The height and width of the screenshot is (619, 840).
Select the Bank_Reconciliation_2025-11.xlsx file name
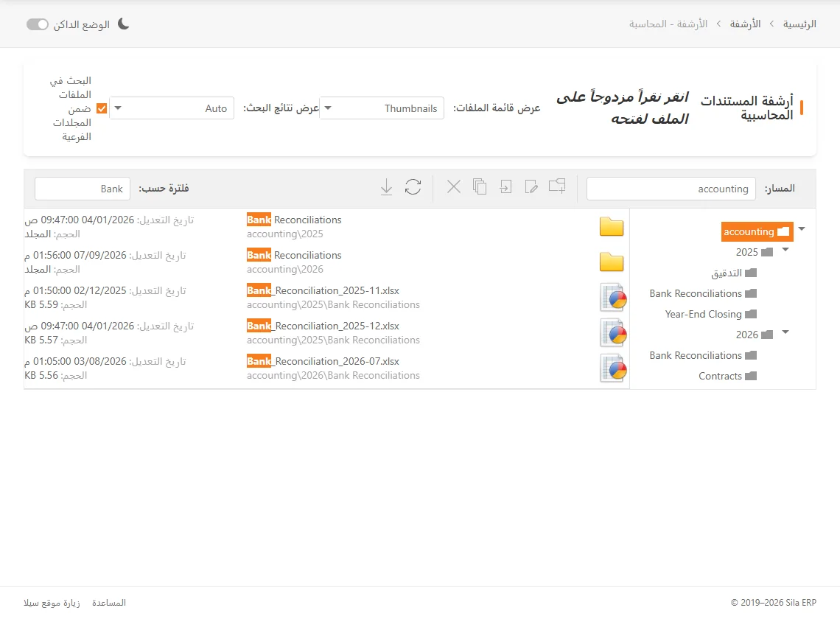[x=323, y=290]
